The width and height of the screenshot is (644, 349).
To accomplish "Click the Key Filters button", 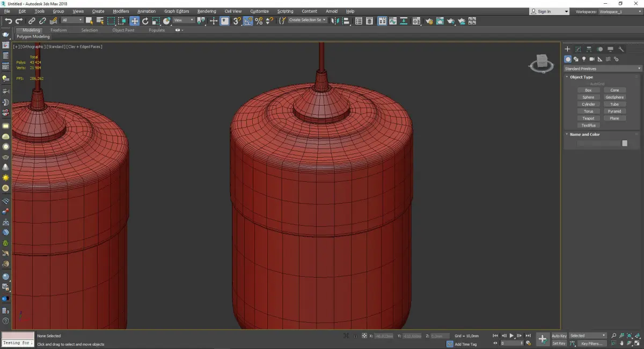I will pos(591,343).
